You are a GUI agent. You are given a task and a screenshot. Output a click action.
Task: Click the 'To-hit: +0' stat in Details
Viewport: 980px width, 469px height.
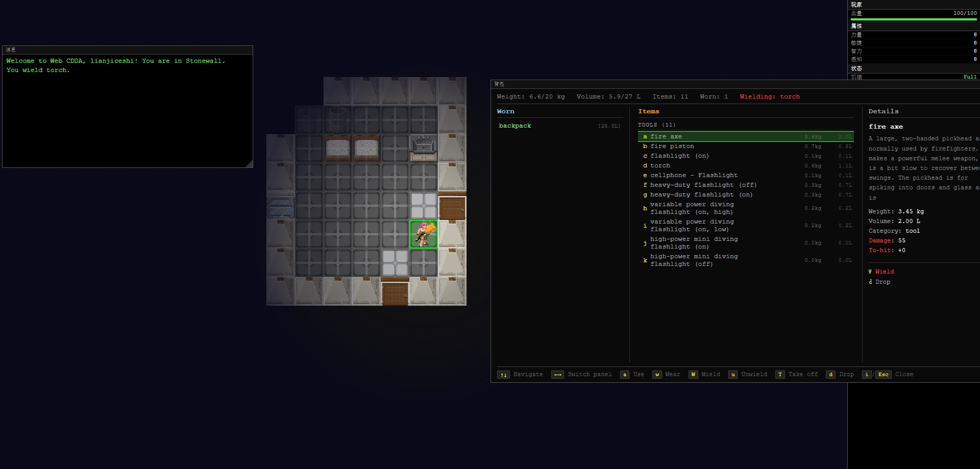(x=887, y=251)
